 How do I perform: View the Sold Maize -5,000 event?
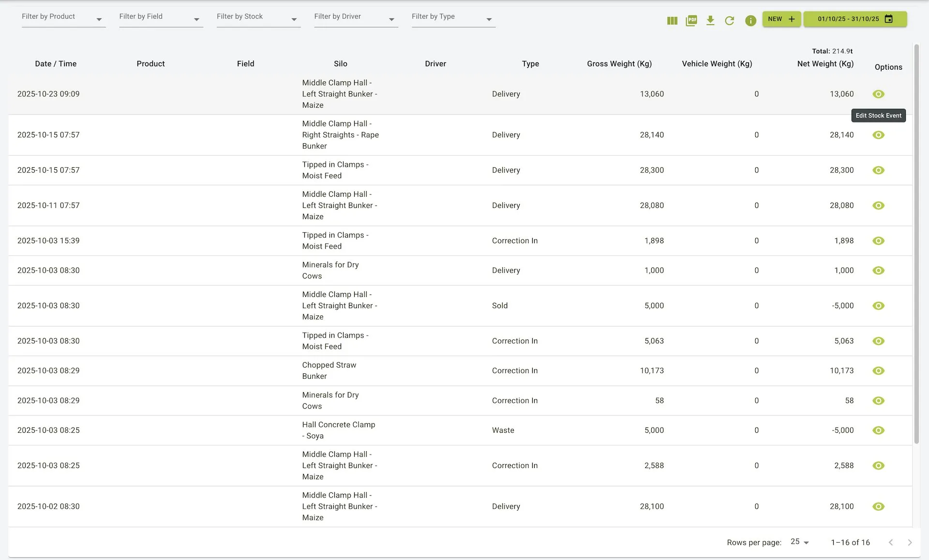tap(878, 306)
